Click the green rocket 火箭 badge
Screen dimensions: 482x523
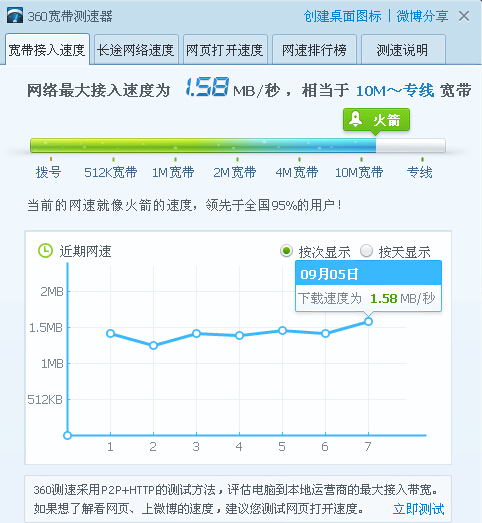point(376,120)
